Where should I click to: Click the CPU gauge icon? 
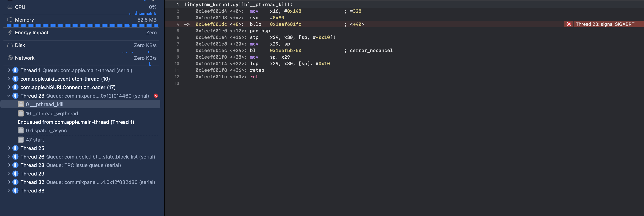10,7
